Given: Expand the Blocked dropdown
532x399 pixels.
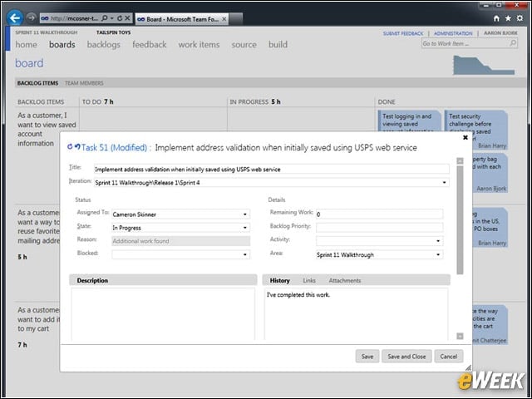Looking at the screenshot, I should [245, 254].
